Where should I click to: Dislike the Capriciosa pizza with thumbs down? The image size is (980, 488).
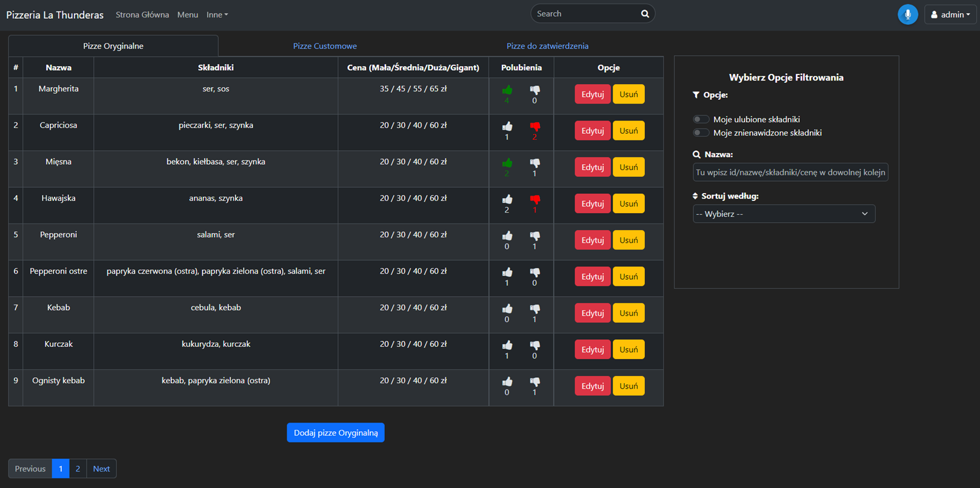535,127
